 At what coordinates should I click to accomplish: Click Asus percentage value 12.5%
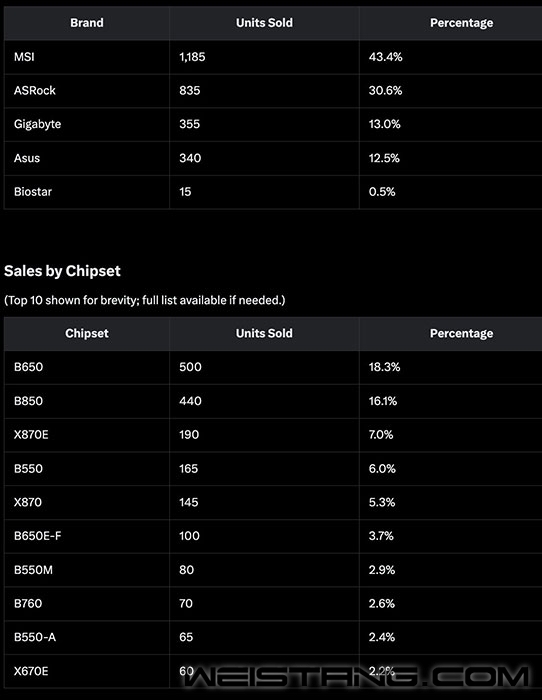tap(384, 158)
